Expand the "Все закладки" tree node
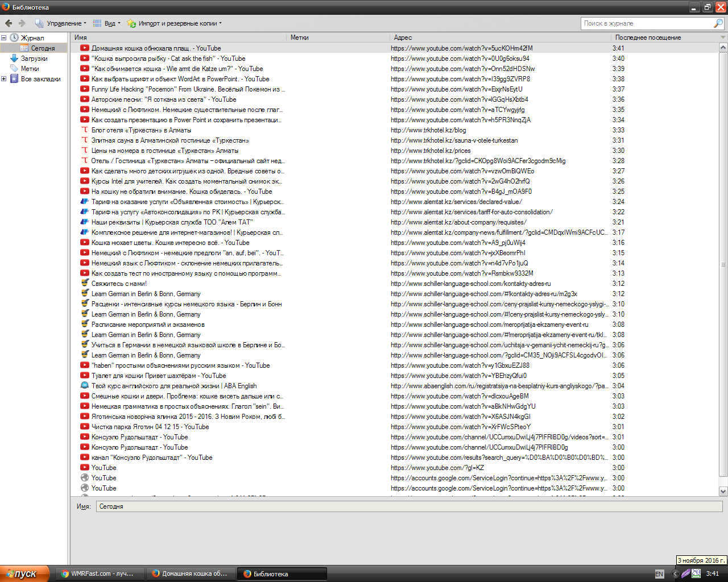Image resolution: width=728 pixels, height=582 pixels. 3,79
